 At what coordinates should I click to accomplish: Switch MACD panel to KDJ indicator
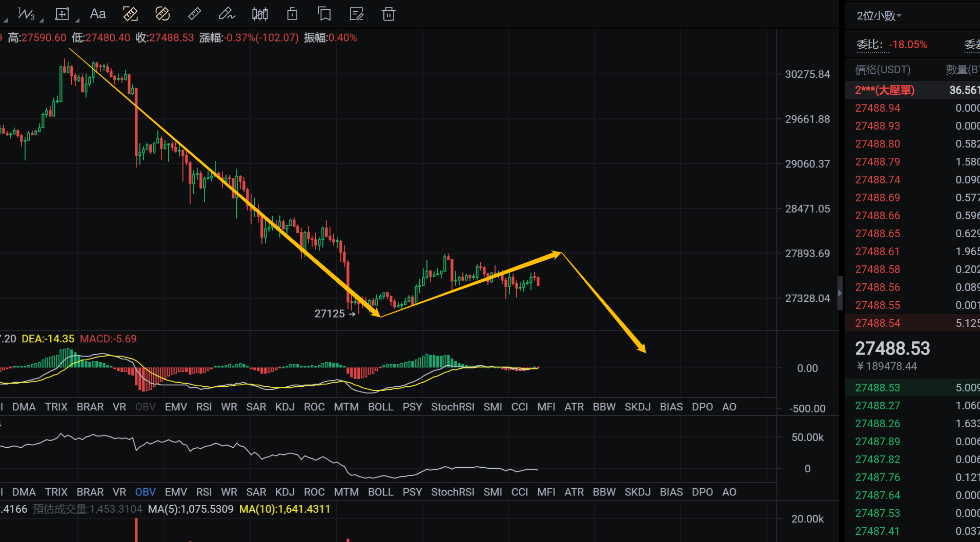pyautogui.click(x=284, y=407)
